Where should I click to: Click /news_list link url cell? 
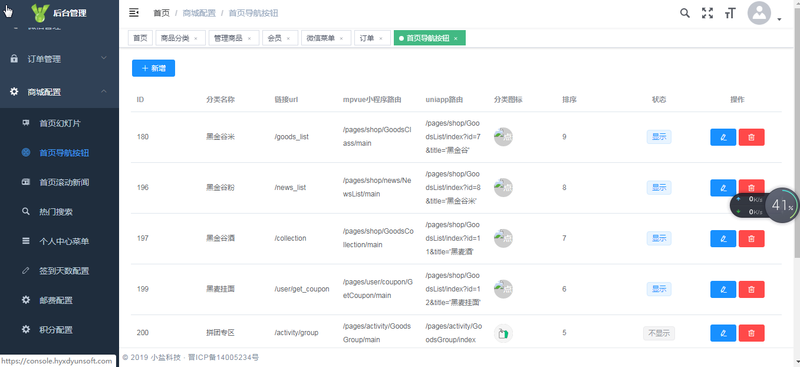pyautogui.click(x=290, y=187)
